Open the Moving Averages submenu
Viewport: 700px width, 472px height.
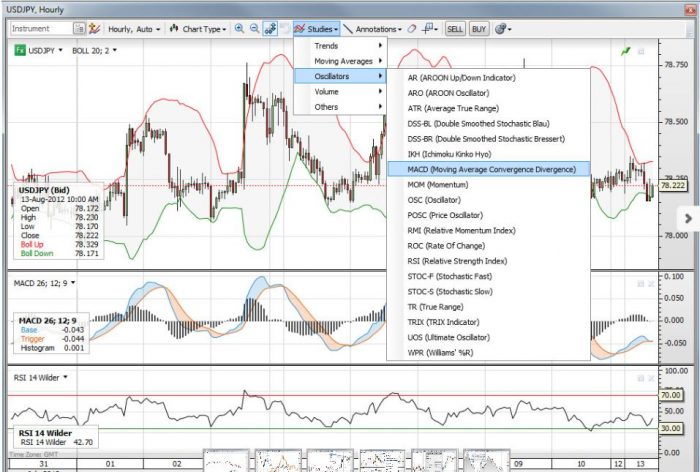point(340,61)
